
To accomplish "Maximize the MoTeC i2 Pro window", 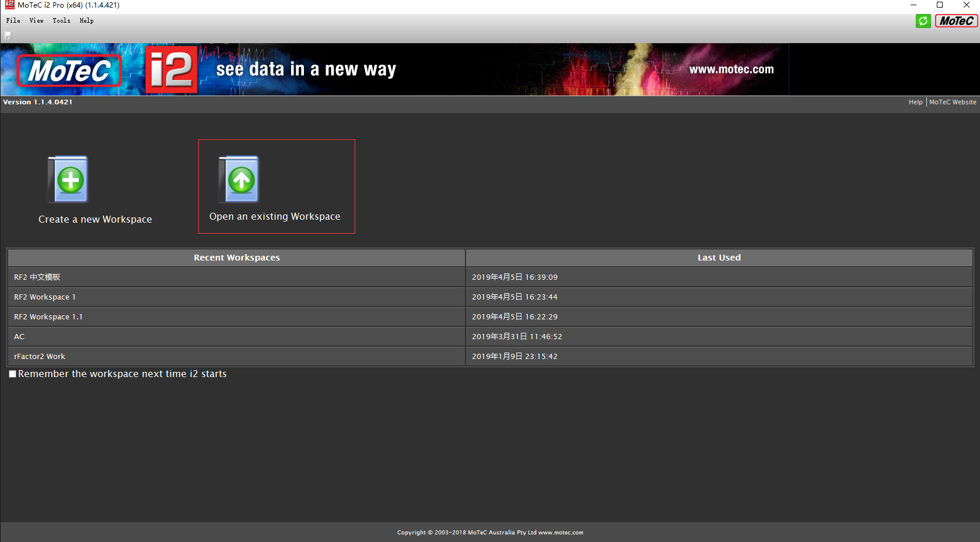I will [x=940, y=5].
